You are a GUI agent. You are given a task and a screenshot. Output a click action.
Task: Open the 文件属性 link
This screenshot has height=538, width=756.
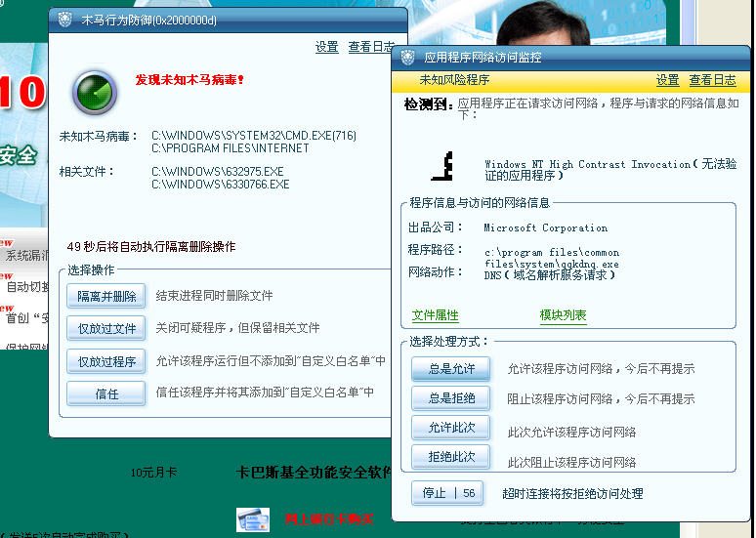coord(436,315)
